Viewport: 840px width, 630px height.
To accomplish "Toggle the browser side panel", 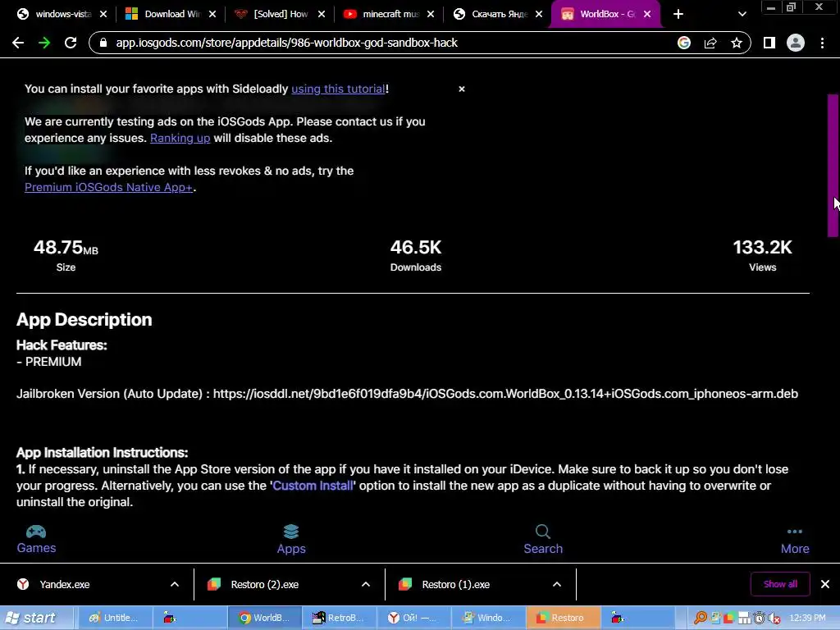I will click(x=769, y=43).
